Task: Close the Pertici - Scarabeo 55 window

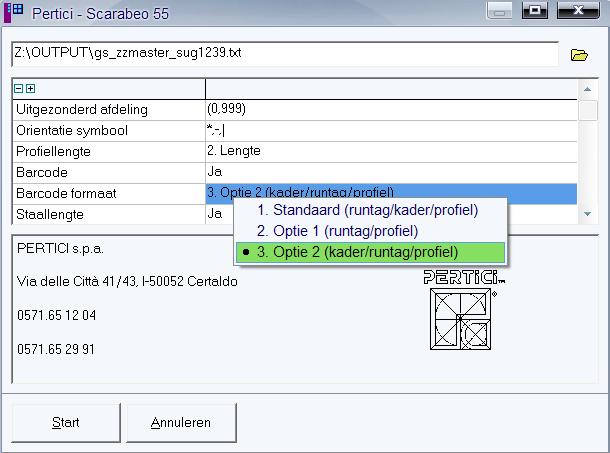Action: [x=578, y=11]
